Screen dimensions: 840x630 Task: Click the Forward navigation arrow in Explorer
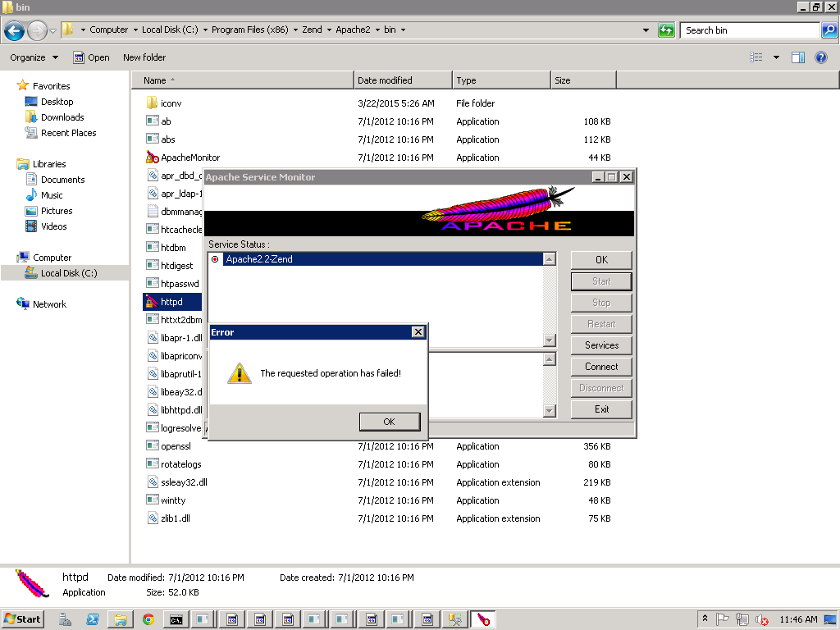click(37, 30)
